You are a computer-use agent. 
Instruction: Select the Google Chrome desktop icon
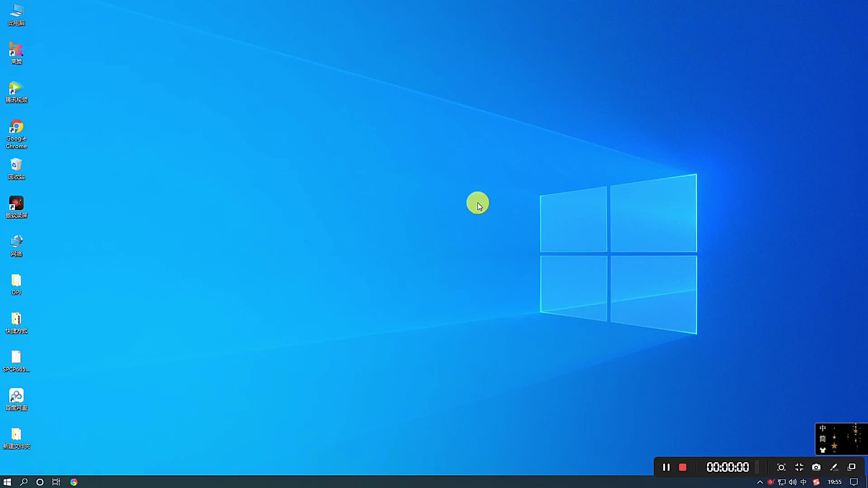click(16, 134)
